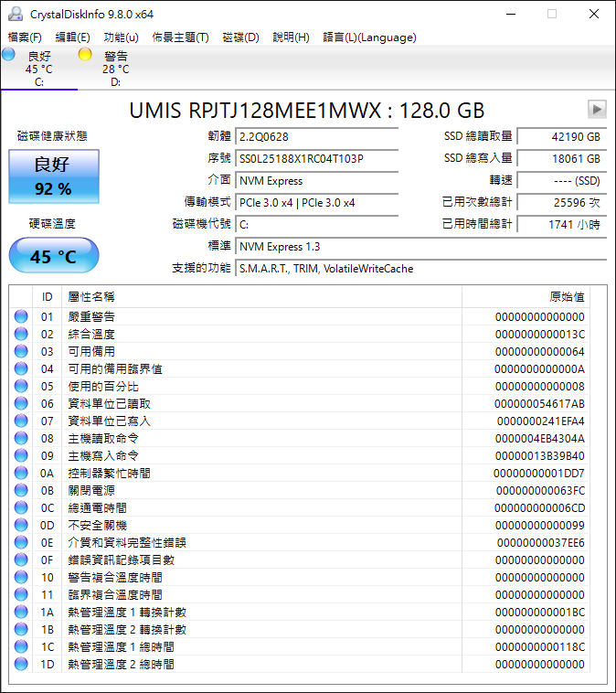Click CrystalDiskInfo app icon in title bar
The width and height of the screenshot is (616, 693).
16,14
